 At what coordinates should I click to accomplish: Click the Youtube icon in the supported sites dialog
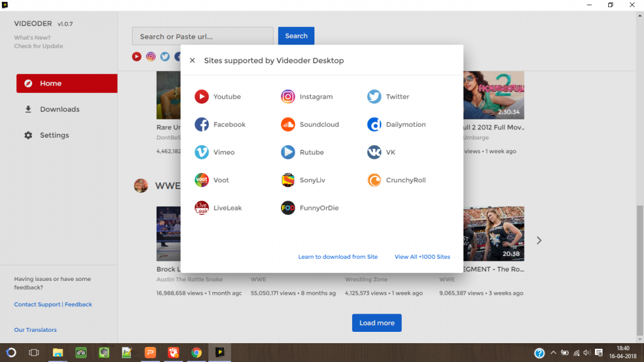[x=201, y=97]
